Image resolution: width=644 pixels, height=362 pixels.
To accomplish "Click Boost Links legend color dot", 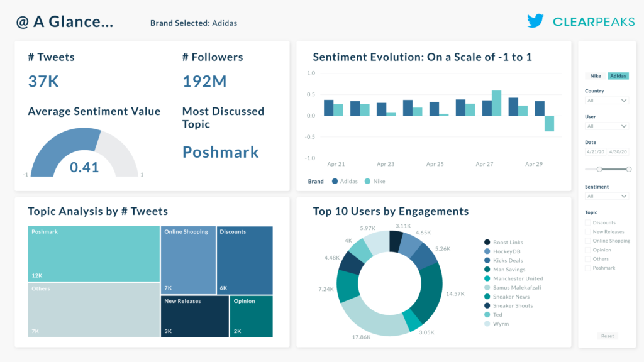I will 487,242.
